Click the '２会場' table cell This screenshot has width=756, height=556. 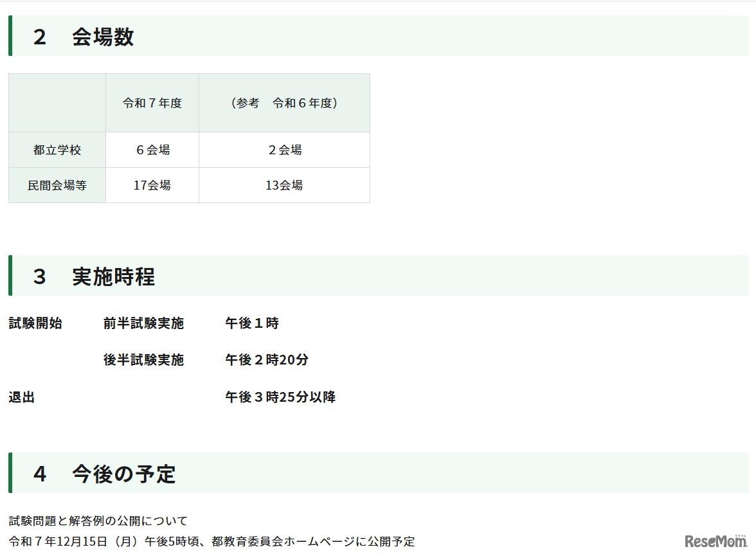(x=284, y=150)
